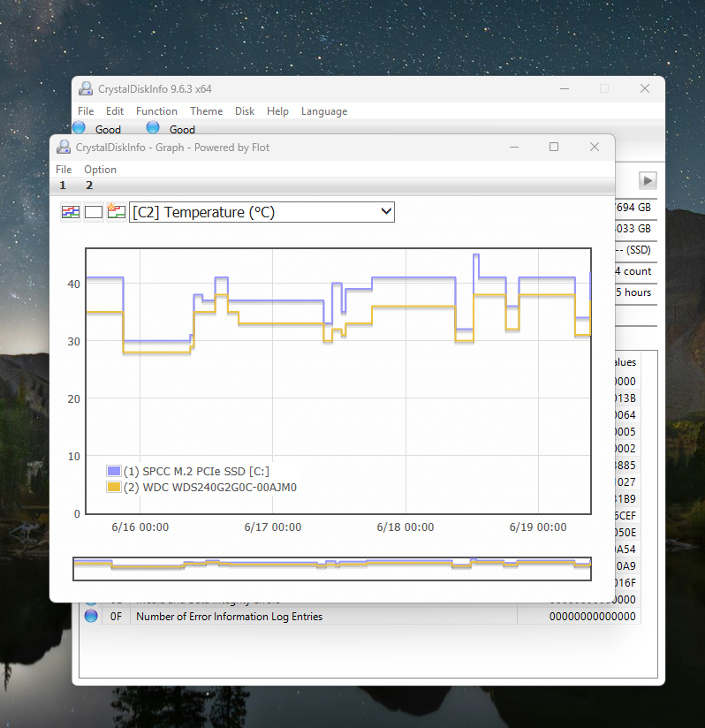Viewport: 705px width, 728px height.
Task: Click the first blue Good status orb
Action: click(x=79, y=128)
